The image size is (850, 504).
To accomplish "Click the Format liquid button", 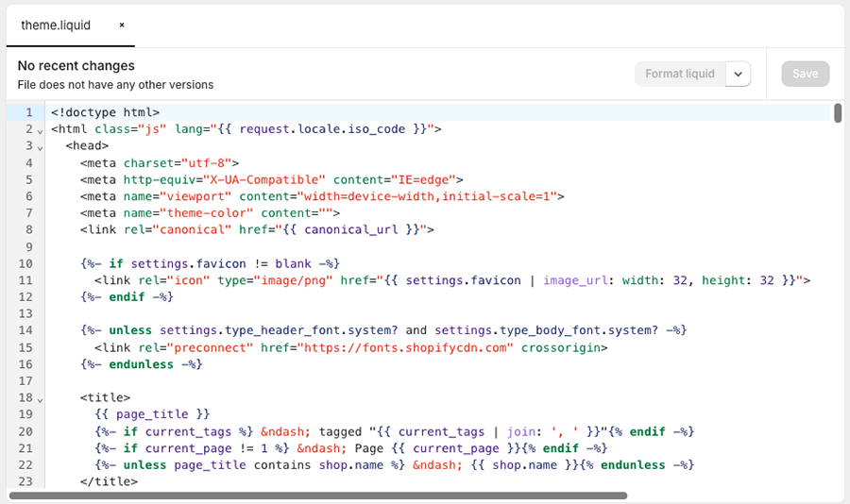I will (680, 74).
